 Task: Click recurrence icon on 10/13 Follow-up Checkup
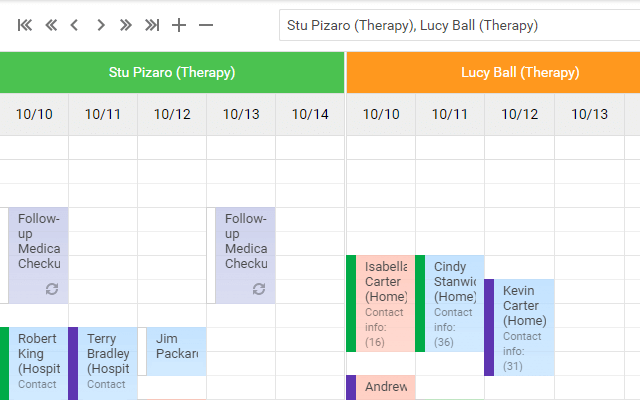[259, 289]
